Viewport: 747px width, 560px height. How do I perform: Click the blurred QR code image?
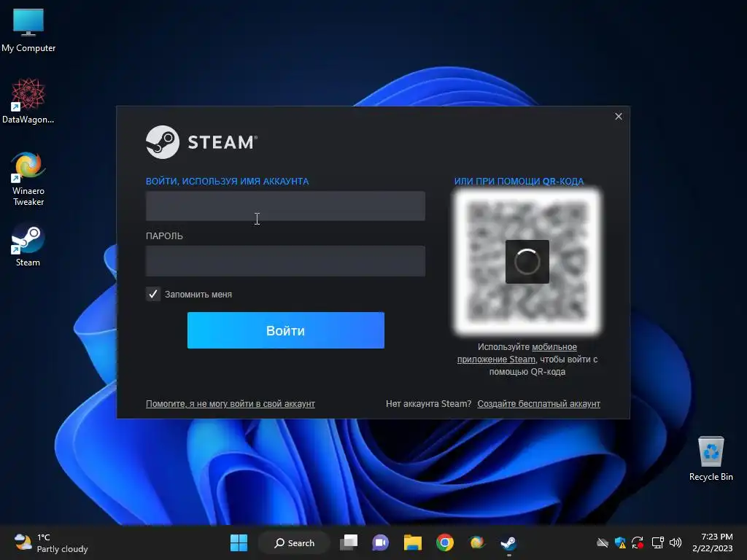click(527, 261)
